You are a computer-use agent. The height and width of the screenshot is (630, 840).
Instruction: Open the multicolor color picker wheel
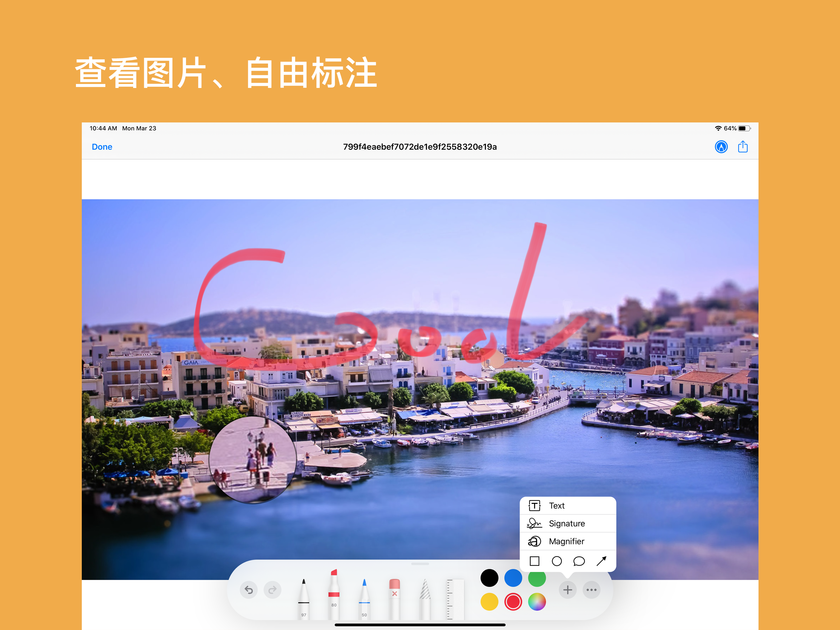[537, 602]
